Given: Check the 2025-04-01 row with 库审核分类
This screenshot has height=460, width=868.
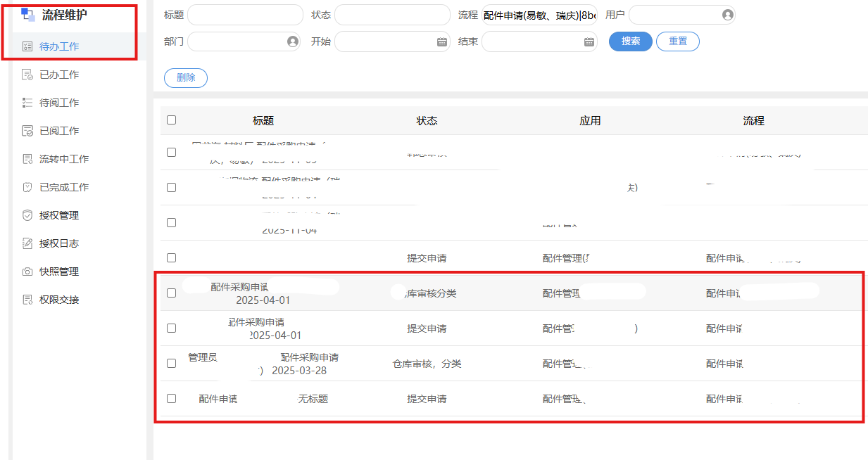Looking at the screenshot, I should click(171, 293).
